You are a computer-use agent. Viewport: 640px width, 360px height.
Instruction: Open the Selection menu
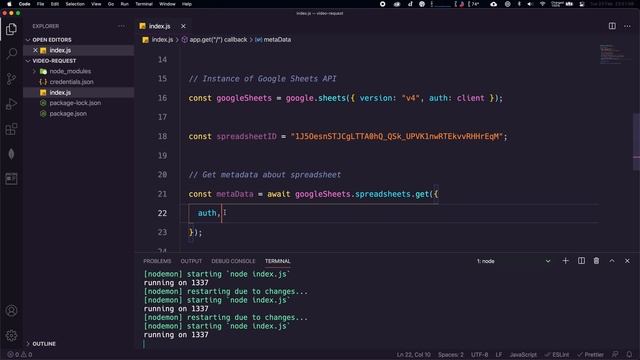tap(75, 4)
